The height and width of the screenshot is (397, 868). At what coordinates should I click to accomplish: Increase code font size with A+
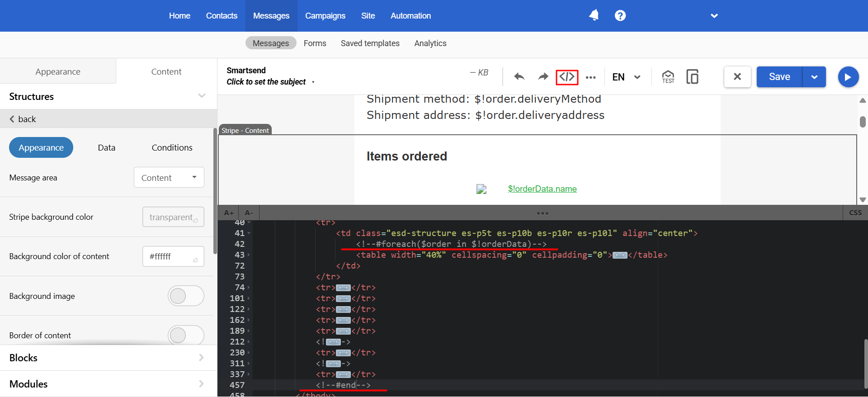pos(229,213)
